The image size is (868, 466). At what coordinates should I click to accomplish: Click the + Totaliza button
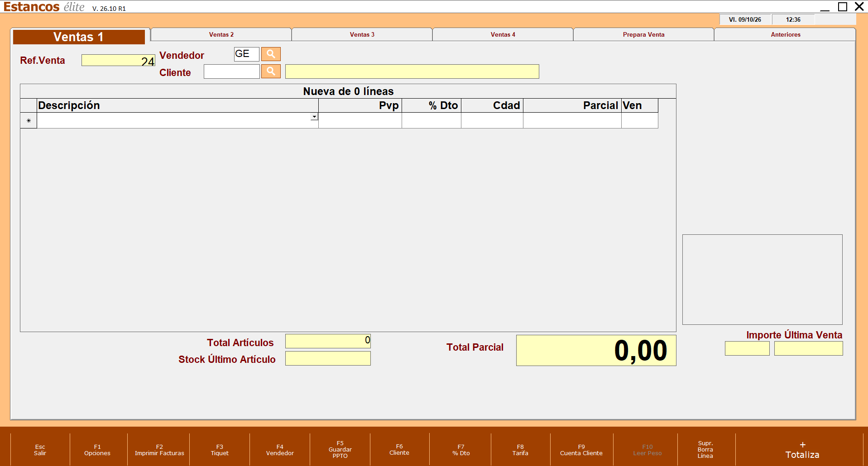pyautogui.click(x=802, y=450)
